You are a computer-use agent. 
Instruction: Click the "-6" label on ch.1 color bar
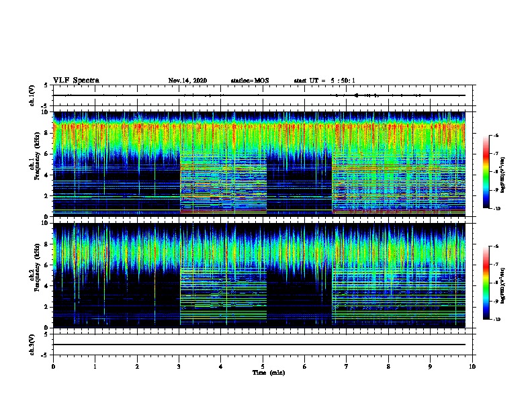tap(496, 136)
